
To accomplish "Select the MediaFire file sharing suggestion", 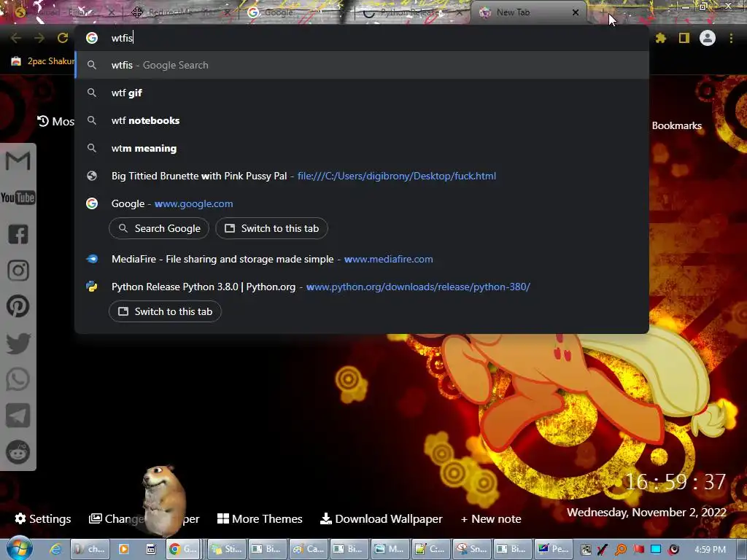I will click(x=362, y=259).
